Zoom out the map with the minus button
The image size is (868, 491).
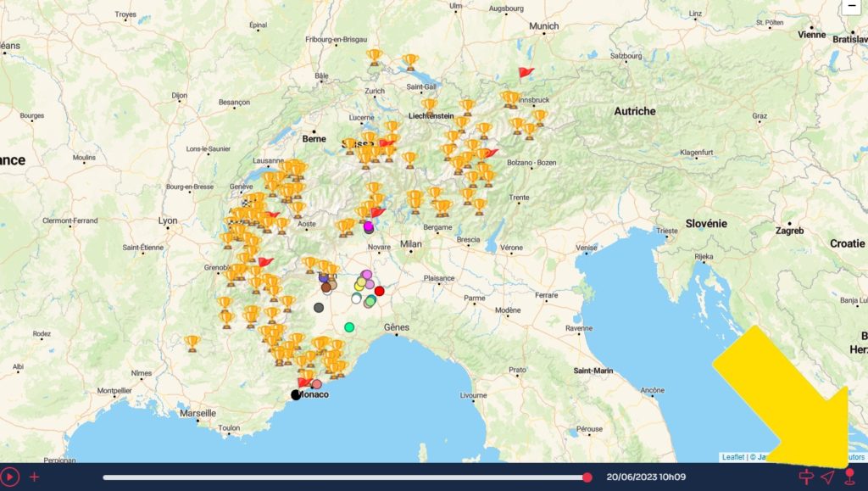point(852,6)
